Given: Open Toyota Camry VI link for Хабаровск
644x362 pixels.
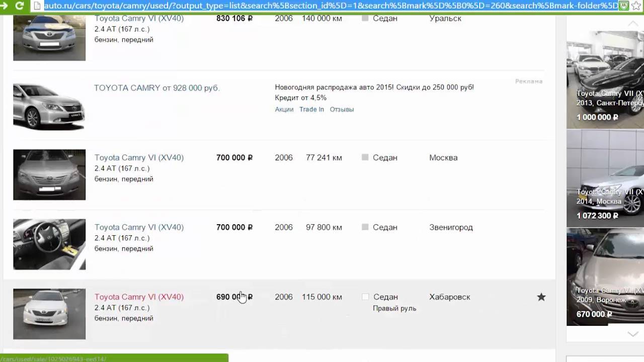Looking at the screenshot, I should 139,297.
